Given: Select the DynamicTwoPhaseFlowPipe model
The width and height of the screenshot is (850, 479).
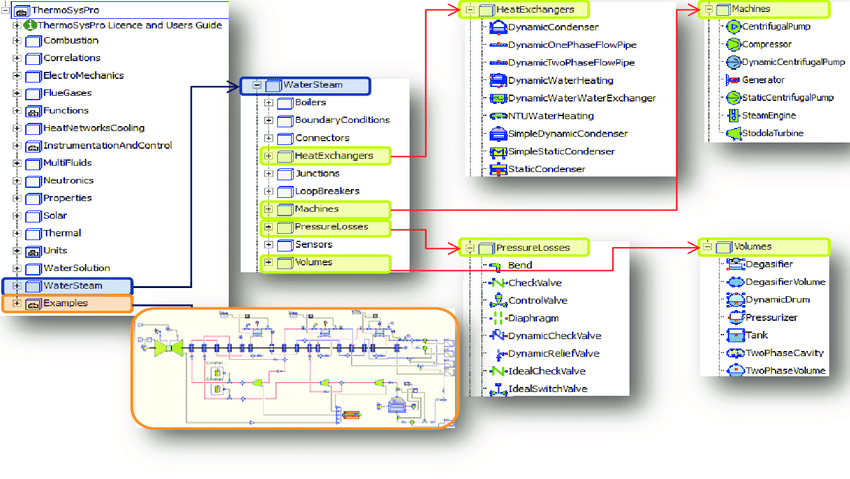Looking at the screenshot, I should [571, 63].
